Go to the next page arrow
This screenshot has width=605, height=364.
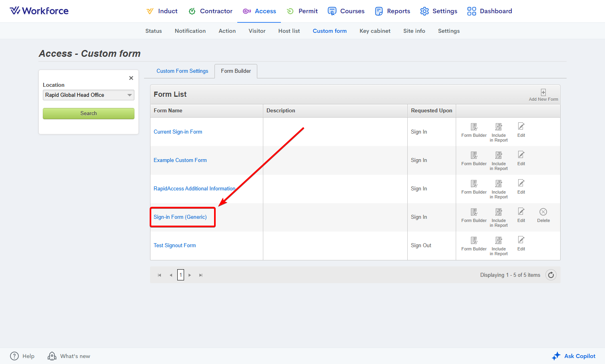pyautogui.click(x=190, y=275)
